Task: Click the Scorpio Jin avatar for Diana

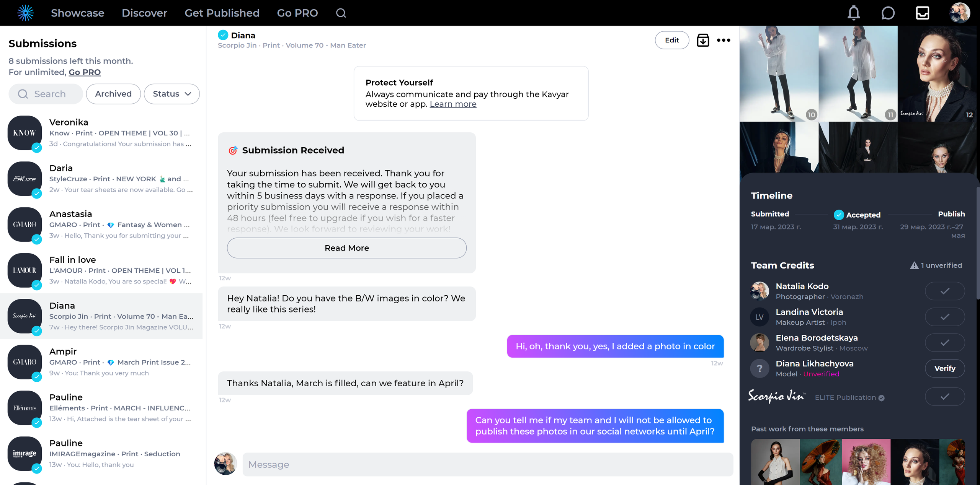Action: click(x=25, y=316)
